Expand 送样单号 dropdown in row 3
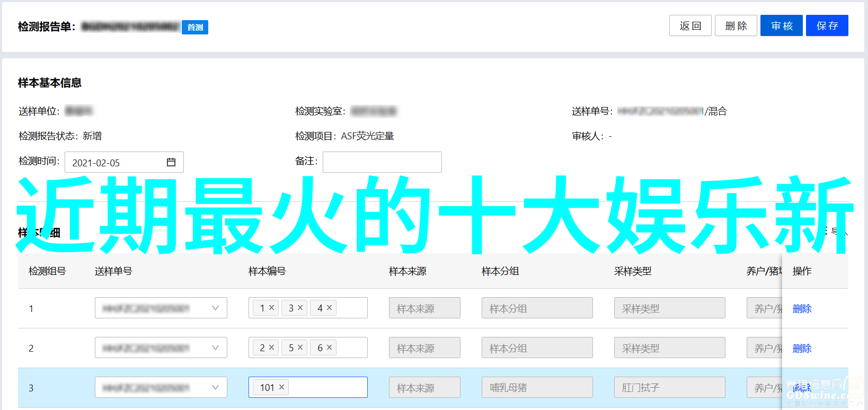868x410 pixels. click(x=215, y=387)
